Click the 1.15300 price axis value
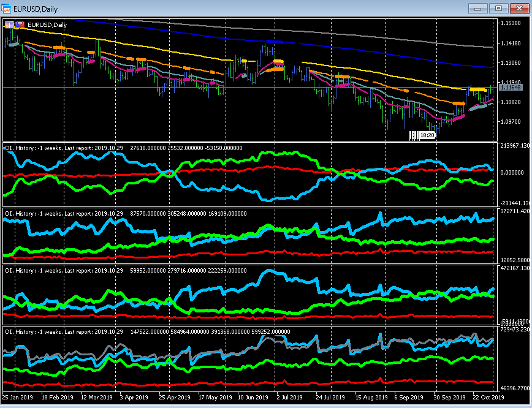 (511, 23)
